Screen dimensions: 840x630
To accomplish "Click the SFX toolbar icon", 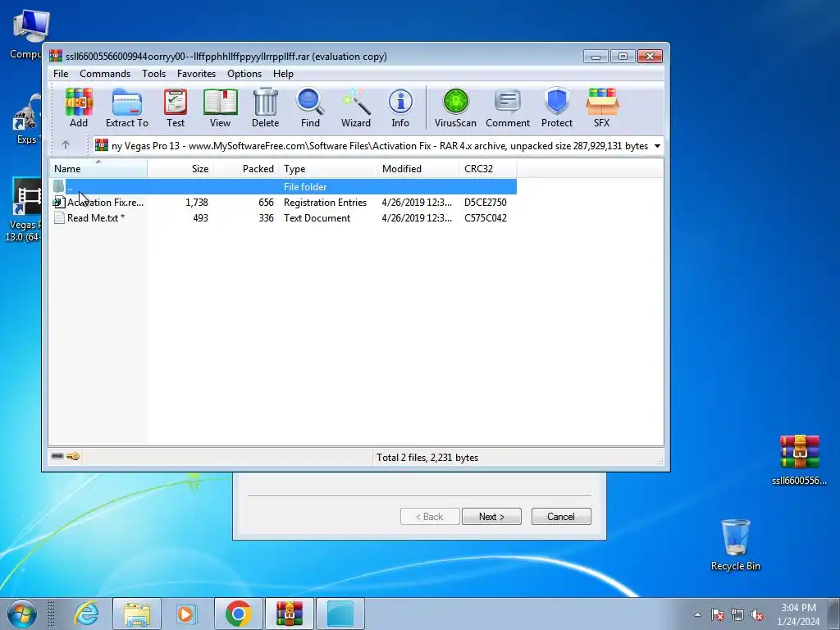I will [601, 107].
